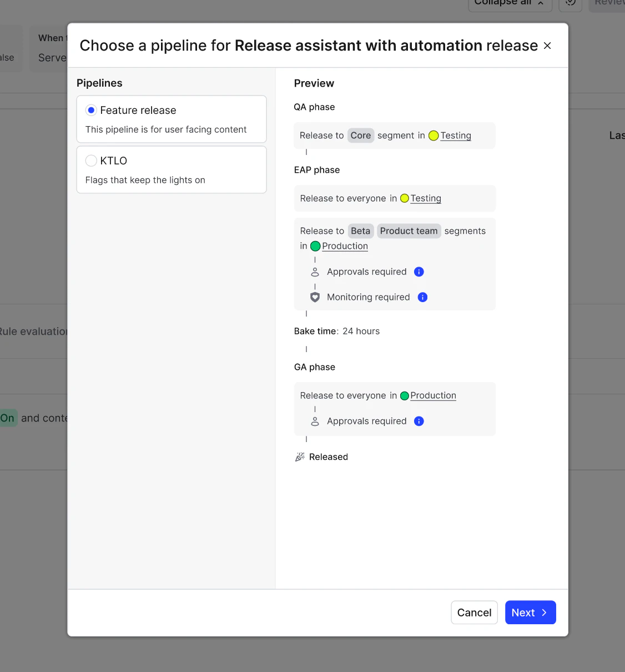Click the info icon next to GA Approvals required

click(x=419, y=421)
